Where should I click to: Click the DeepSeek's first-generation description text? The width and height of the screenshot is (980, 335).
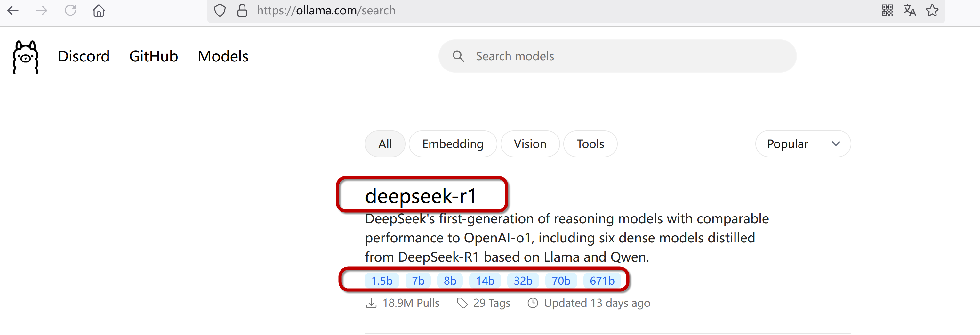click(567, 238)
